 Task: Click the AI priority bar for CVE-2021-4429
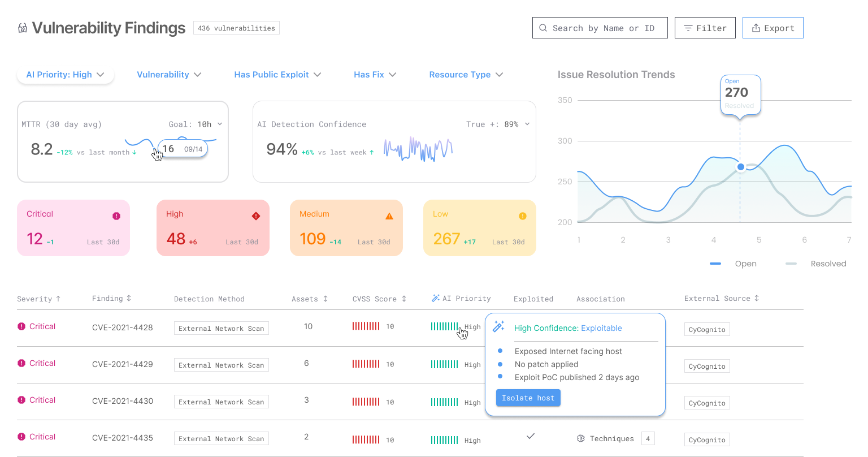[445, 364]
